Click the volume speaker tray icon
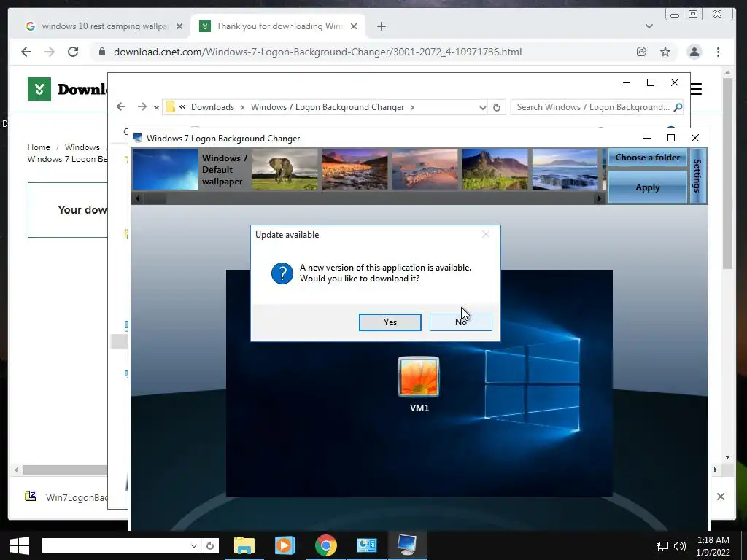This screenshot has width=747, height=560. coord(680,545)
